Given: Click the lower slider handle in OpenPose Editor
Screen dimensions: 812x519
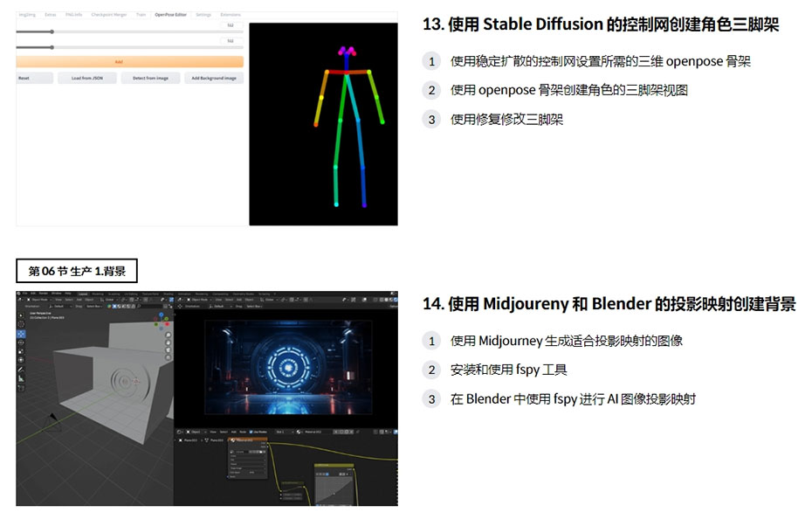Looking at the screenshot, I should [x=52, y=48].
